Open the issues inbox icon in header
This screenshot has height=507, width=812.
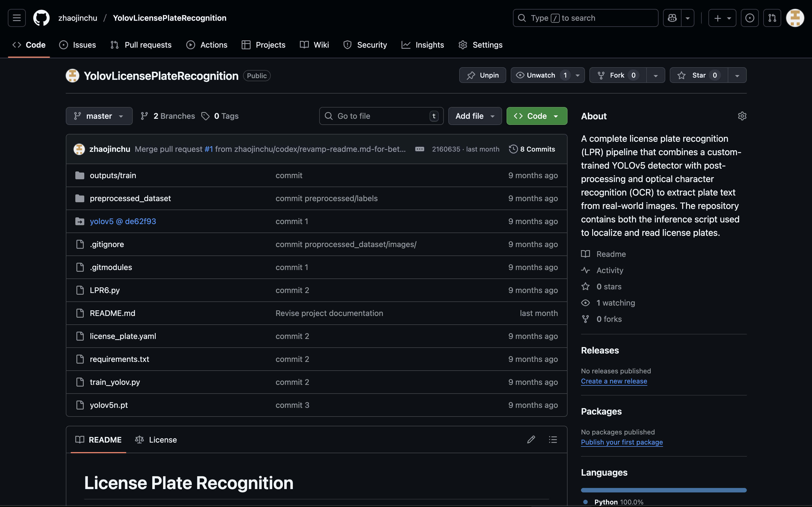click(x=750, y=18)
